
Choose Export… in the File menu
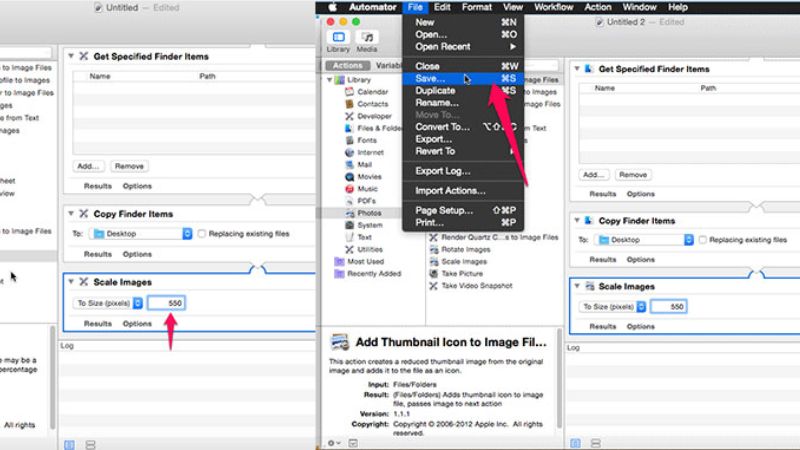[435, 139]
